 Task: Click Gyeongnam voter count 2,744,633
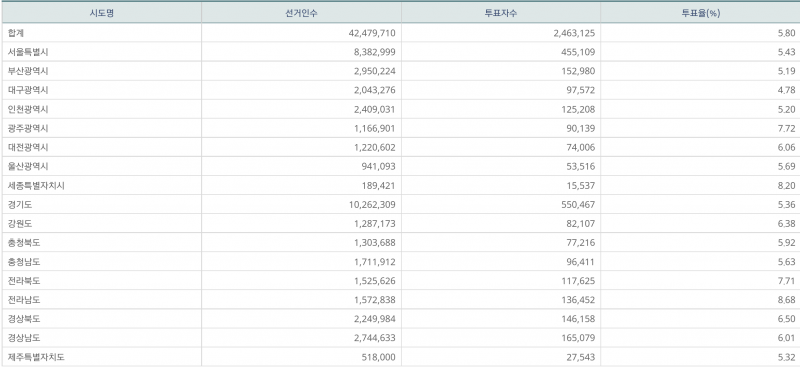coord(374,338)
